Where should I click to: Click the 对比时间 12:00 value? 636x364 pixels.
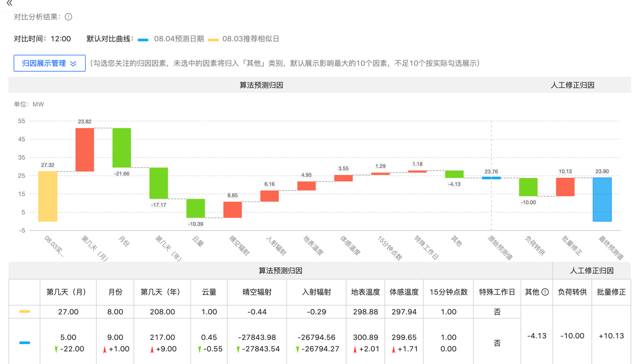[61, 39]
